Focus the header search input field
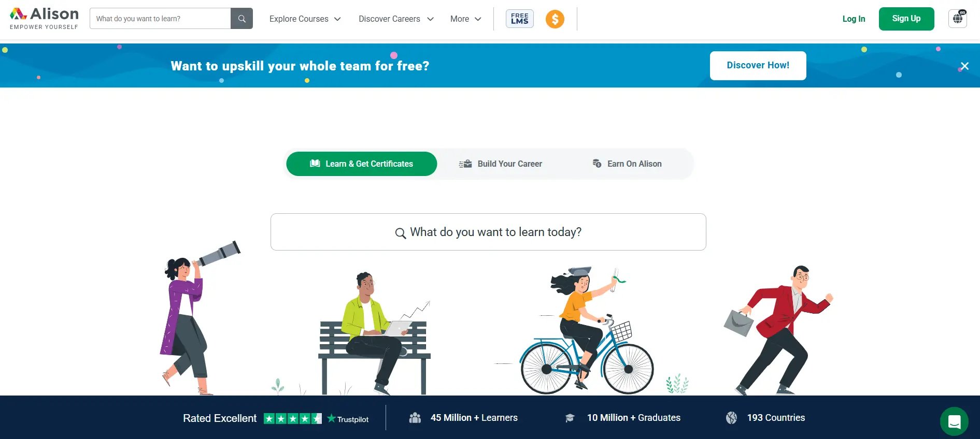The height and width of the screenshot is (439, 980). 160,19
